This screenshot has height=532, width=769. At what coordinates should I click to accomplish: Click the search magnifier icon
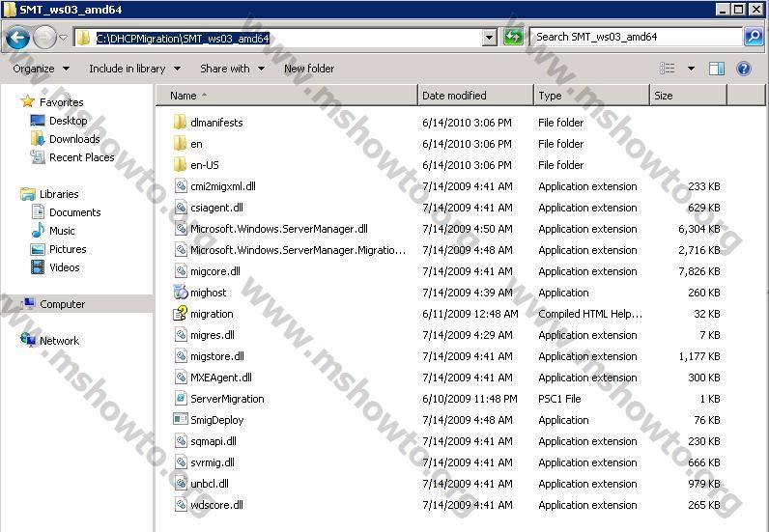754,37
